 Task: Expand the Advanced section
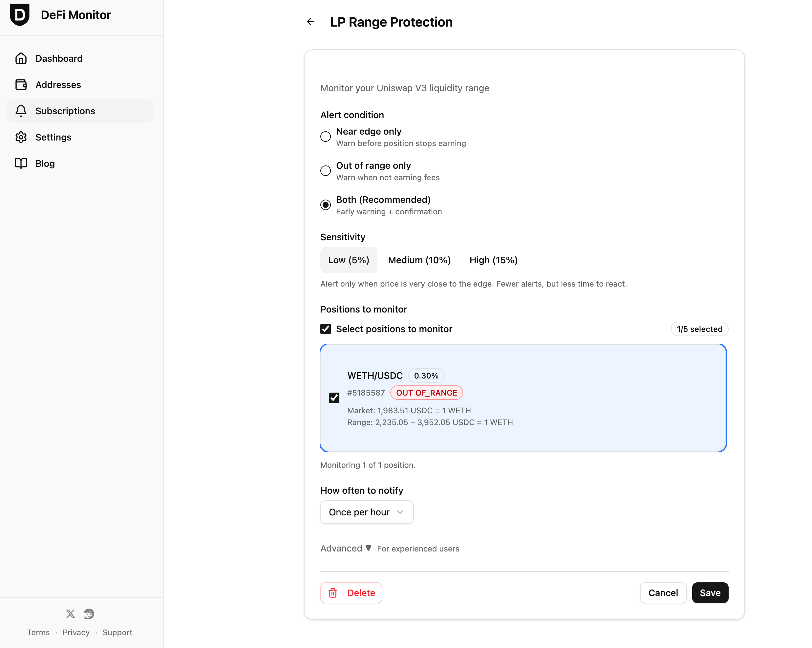(x=346, y=549)
